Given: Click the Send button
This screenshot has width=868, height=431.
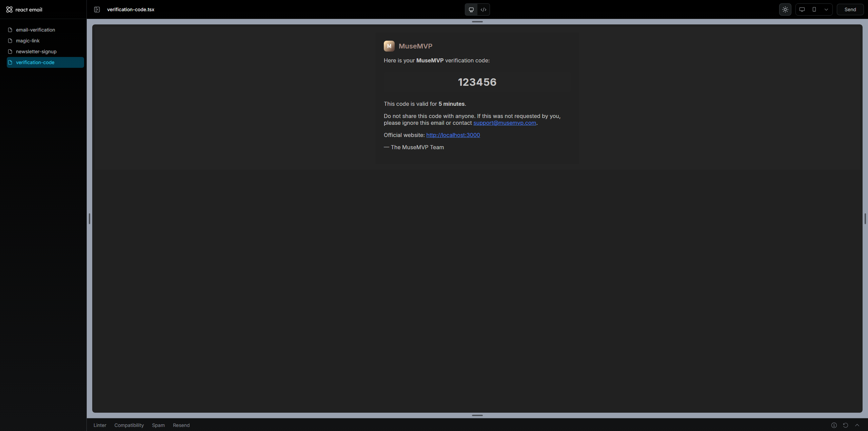Looking at the screenshot, I should (850, 9).
